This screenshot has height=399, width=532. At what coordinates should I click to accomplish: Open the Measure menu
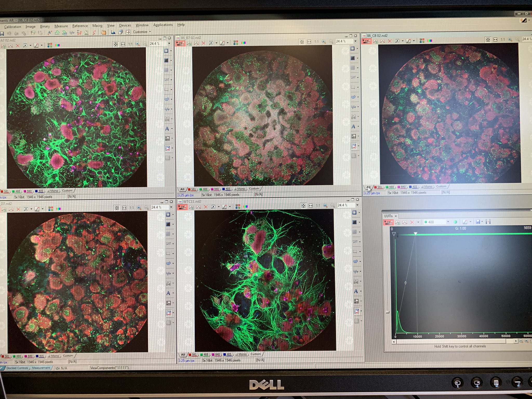coord(61,26)
